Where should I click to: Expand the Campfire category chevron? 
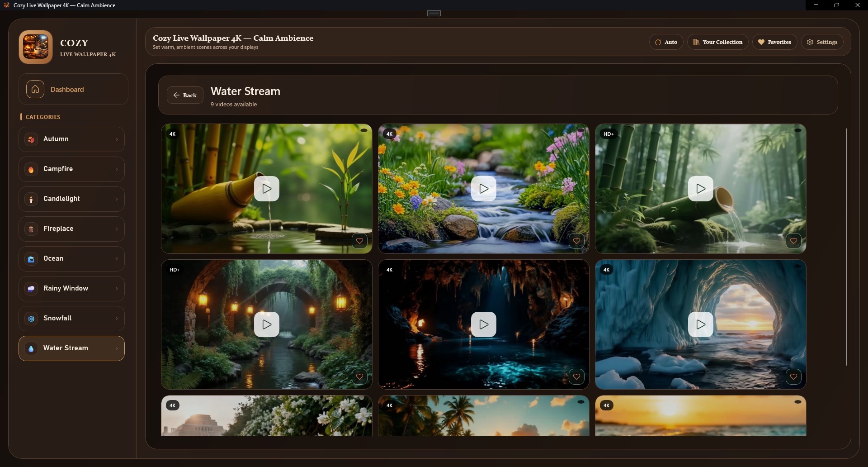tap(117, 169)
